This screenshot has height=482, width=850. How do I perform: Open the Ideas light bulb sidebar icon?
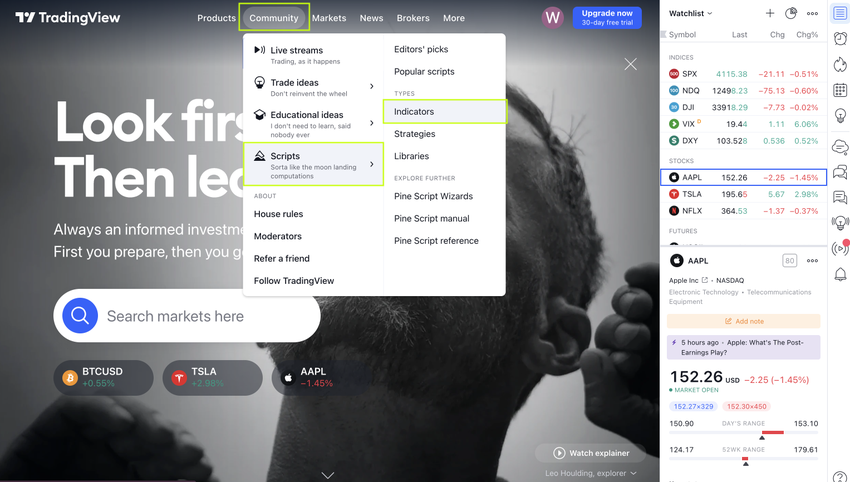[840, 115]
